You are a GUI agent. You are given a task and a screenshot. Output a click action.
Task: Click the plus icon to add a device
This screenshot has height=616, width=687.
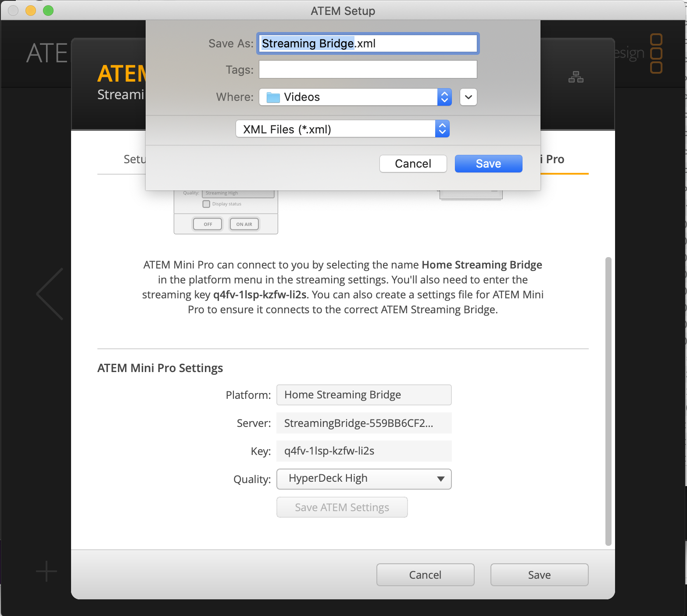(47, 571)
